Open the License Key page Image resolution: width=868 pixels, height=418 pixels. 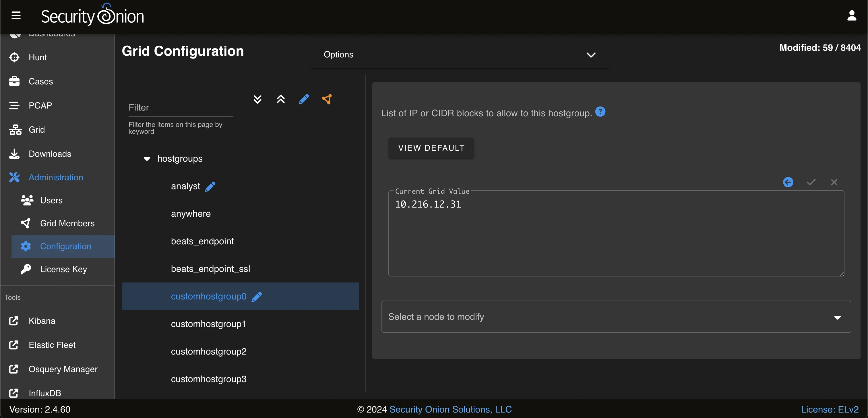(x=63, y=269)
